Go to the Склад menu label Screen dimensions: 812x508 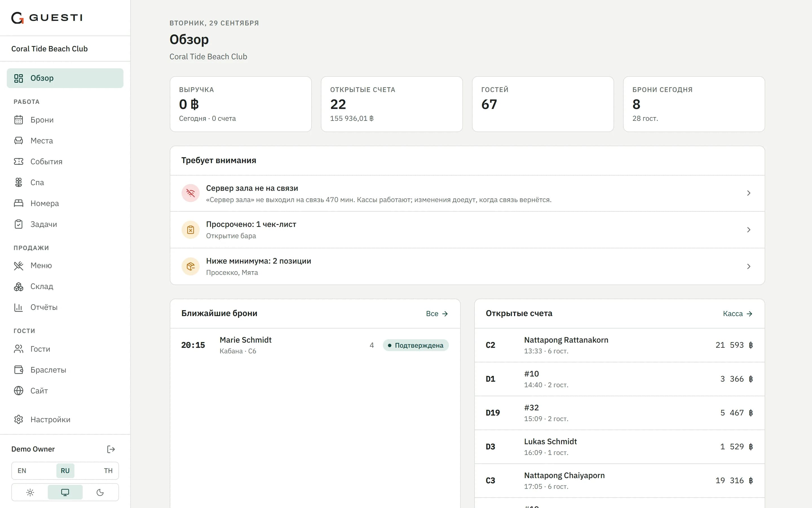point(42,286)
